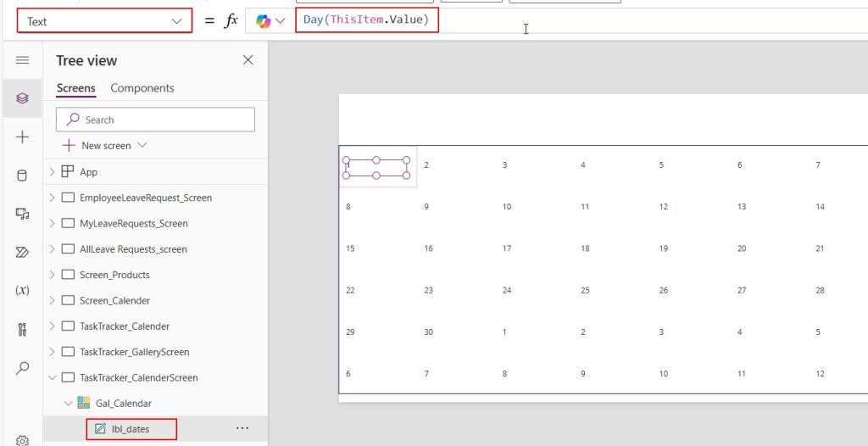This screenshot has width=868, height=446.
Task: Select Gal_Calendar in tree
Action: click(x=124, y=403)
